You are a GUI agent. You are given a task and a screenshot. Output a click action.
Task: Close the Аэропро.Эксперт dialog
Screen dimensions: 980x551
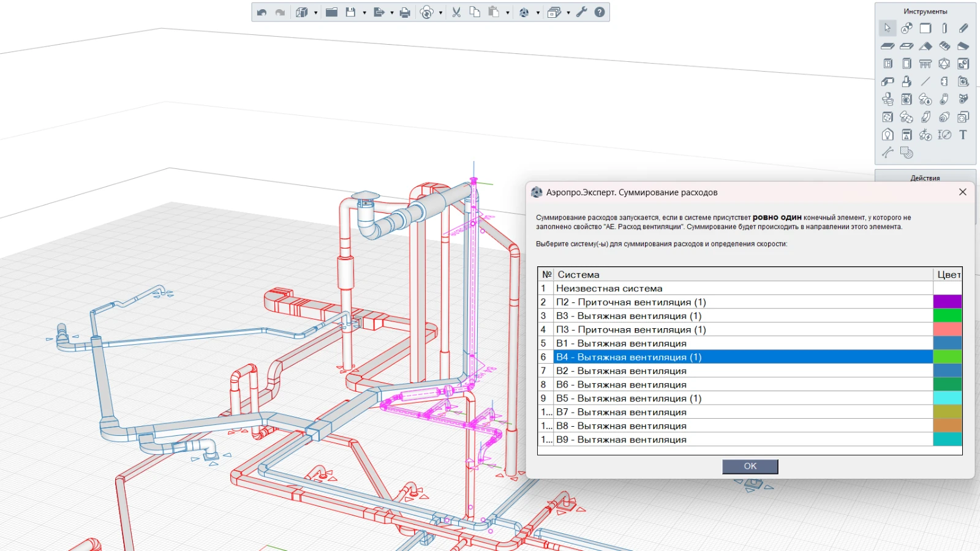pos(963,192)
